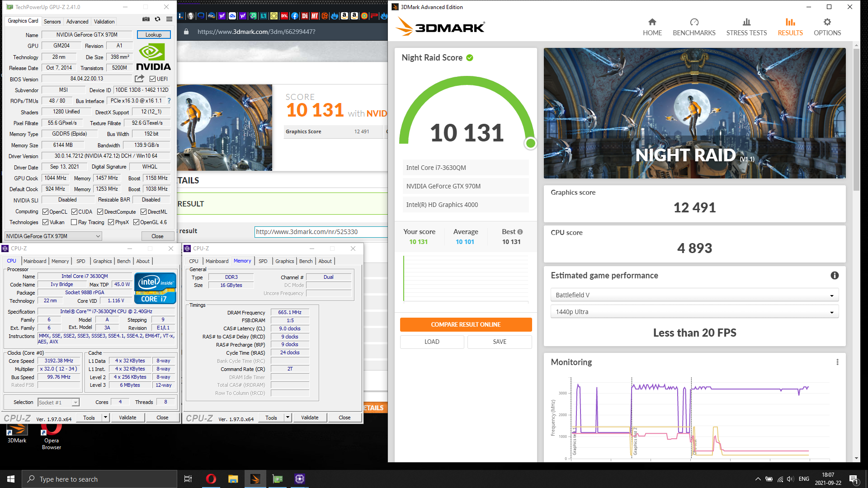Open File Explorer from the taskbar
868x488 pixels.
tap(233, 479)
